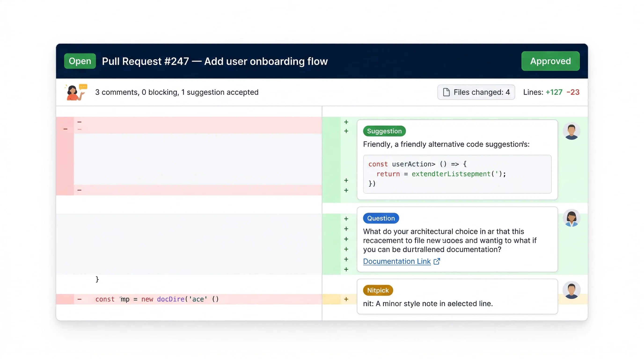Open avatar of the Suggestion comment author
The image size is (644, 359).
[x=571, y=131]
